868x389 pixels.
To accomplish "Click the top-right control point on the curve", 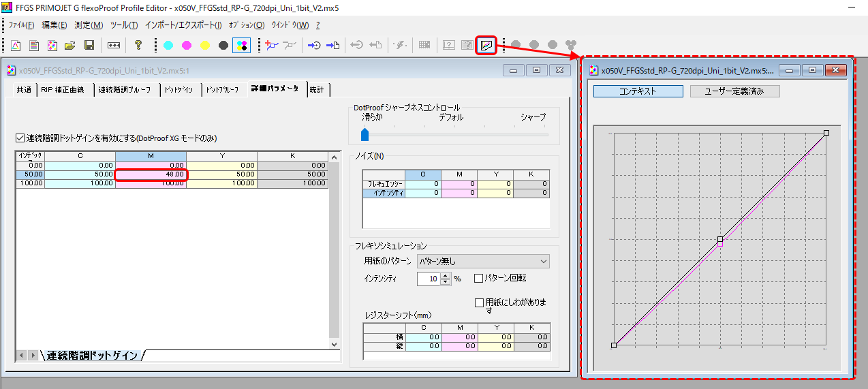I will [826, 133].
